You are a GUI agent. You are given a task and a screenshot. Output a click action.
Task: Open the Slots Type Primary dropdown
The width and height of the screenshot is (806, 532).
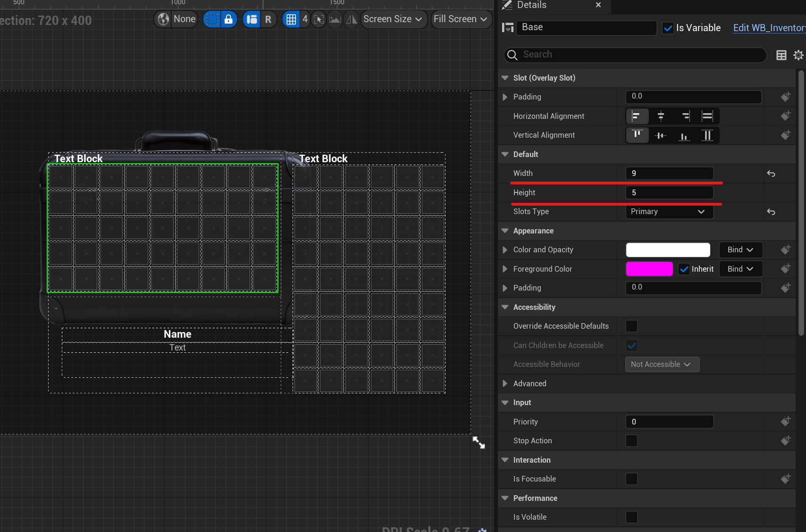(669, 212)
